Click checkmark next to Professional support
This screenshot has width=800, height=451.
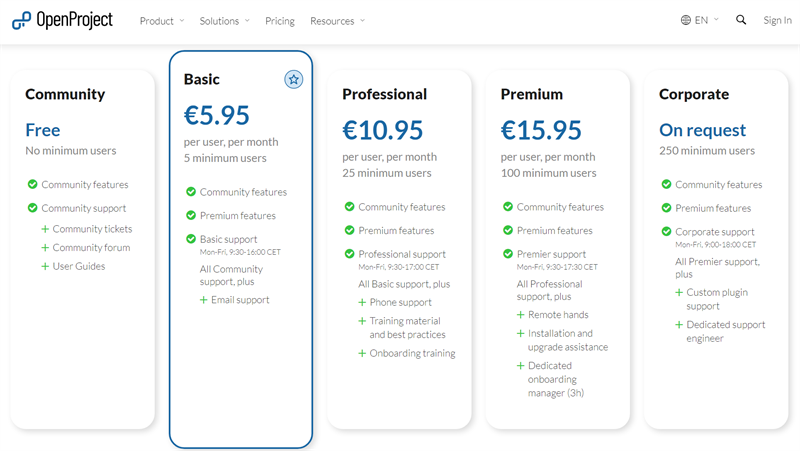click(350, 254)
